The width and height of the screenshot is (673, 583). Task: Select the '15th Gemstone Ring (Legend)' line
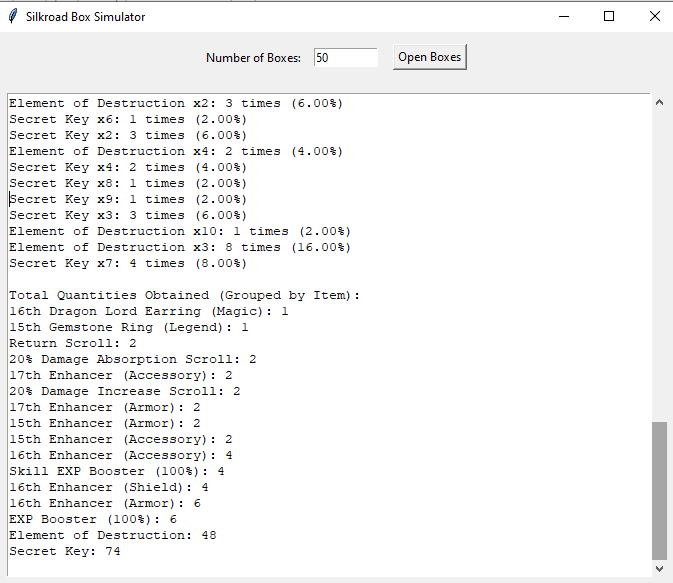[x=129, y=327]
